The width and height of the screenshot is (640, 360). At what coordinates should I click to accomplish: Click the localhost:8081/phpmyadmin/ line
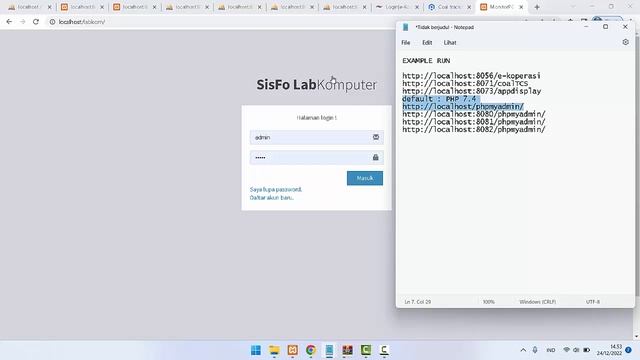(x=474, y=122)
